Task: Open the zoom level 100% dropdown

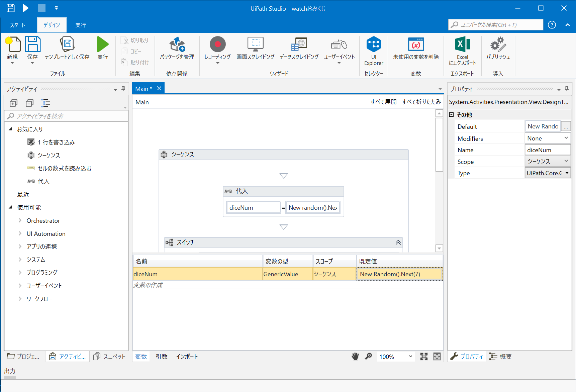Action: tap(410, 357)
